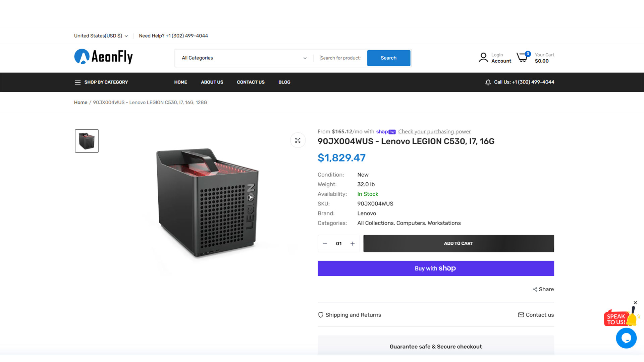Click the AeonFly logo
The height and width of the screenshot is (362, 644).
(x=103, y=57)
